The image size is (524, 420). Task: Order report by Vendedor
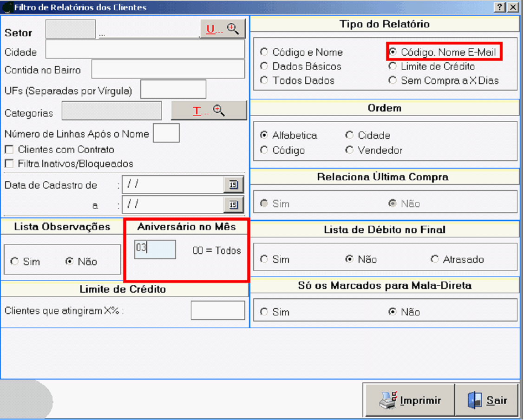point(349,150)
